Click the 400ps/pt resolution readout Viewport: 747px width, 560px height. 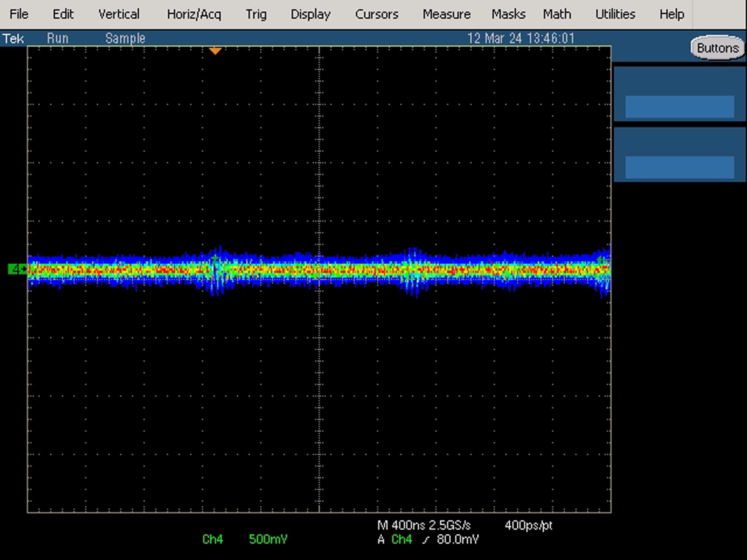tap(528, 525)
